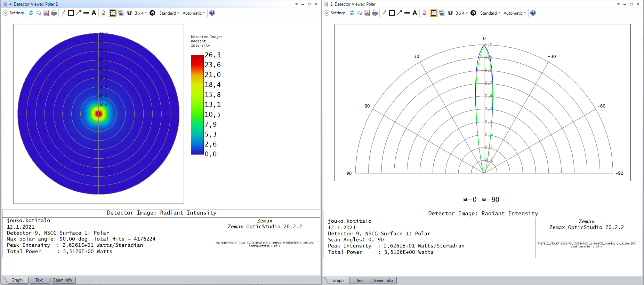
Task: Expand Settings in the Polar 2 window
Action: pyautogui.click(x=14, y=13)
